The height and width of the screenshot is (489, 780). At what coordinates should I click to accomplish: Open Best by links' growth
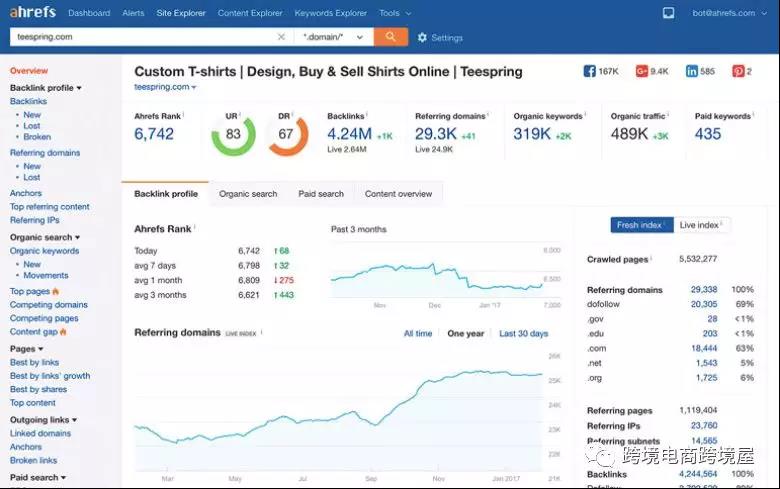click(50, 376)
